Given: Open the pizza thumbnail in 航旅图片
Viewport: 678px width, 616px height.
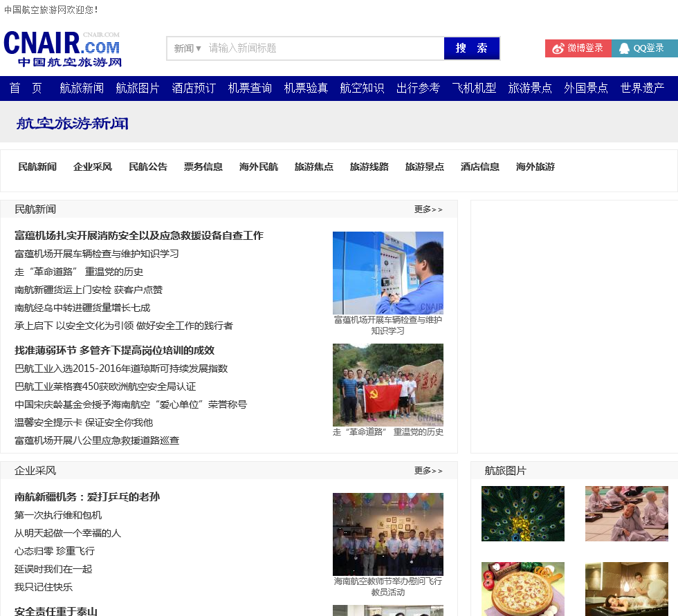Looking at the screenshot, I should click(523, 589).
